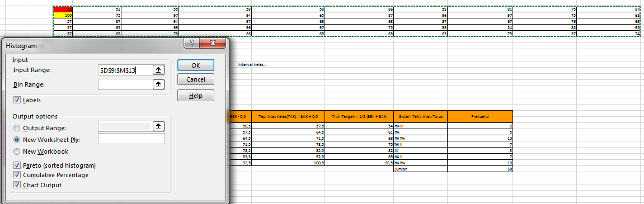
Task: Focus the empty Bin Range field
Action: pos(125,84)
